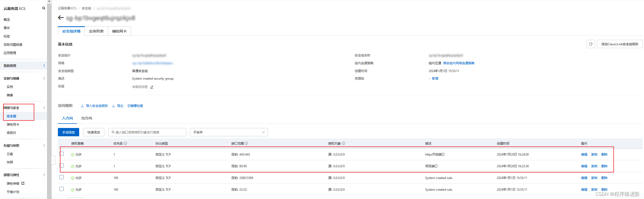
Task: Switch to the 实例列表 tab
Action: pyautogui.click(x=96, y=31)
